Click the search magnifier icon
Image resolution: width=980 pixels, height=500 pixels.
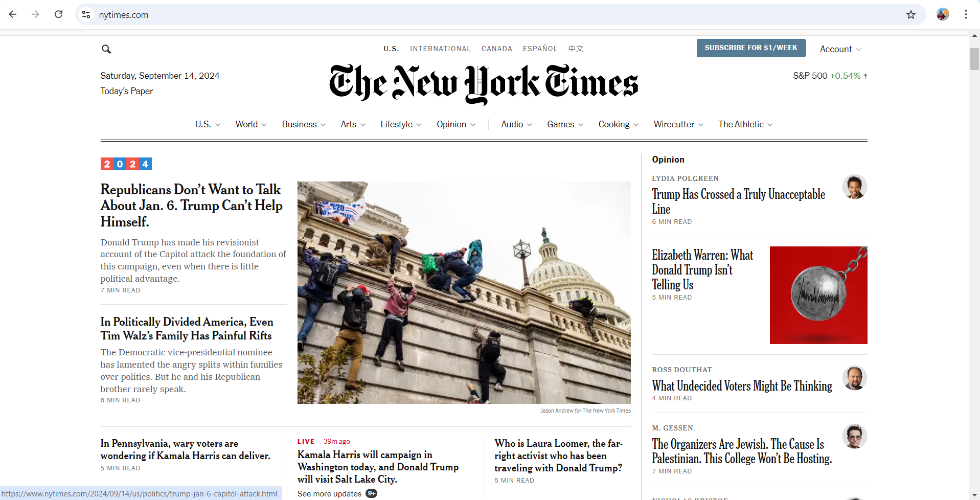(106, 49)
